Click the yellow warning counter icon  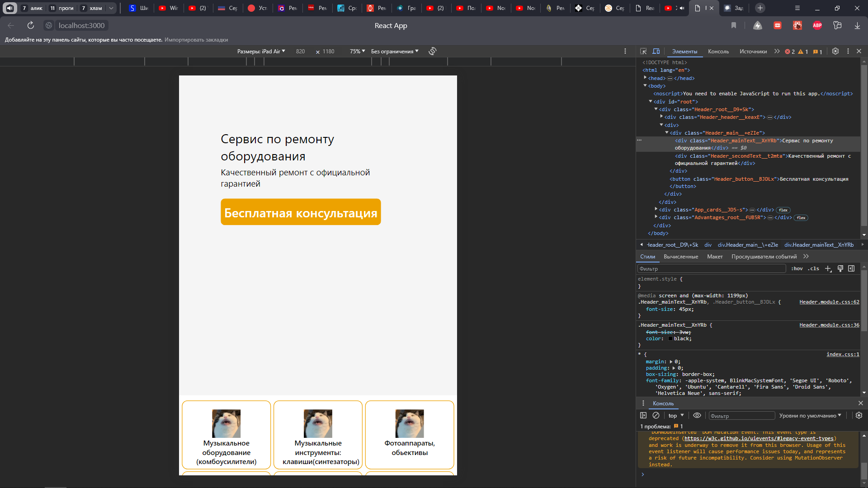803,52
